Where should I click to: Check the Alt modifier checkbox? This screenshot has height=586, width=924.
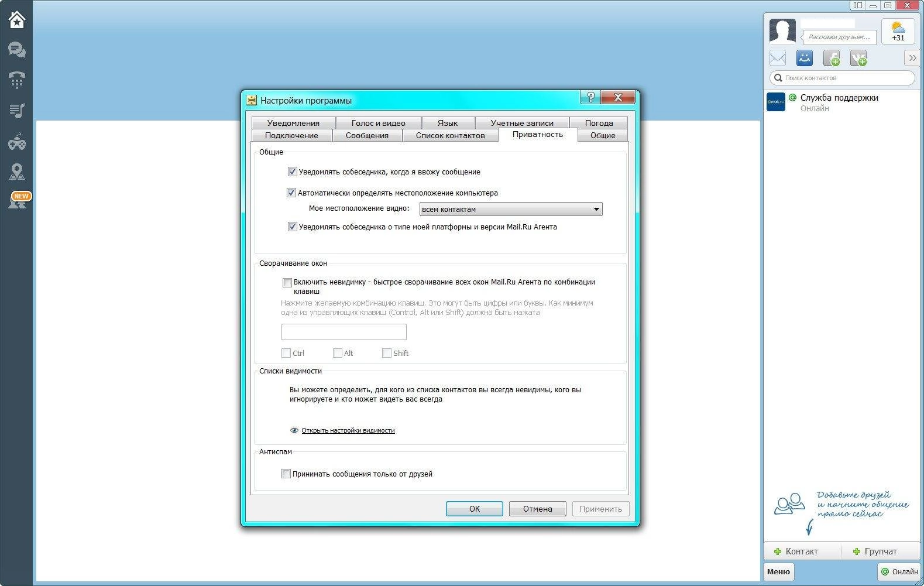[x=337, y=353]
